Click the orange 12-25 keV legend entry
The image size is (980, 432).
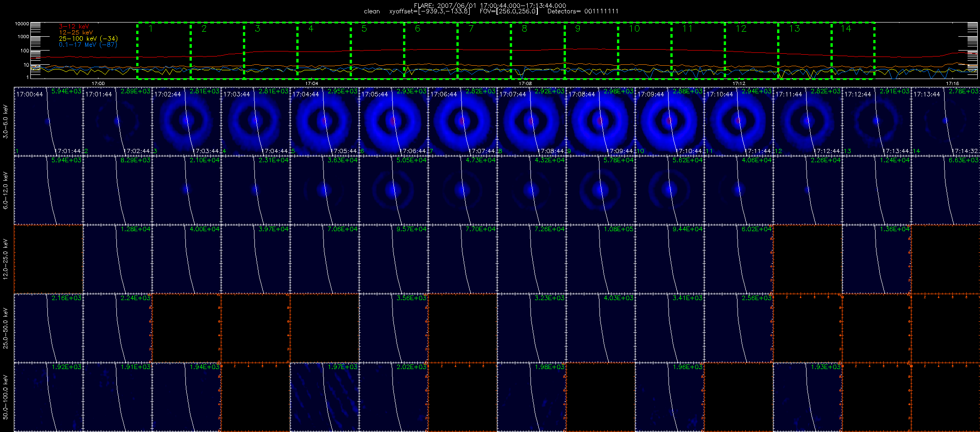point(76,33)
